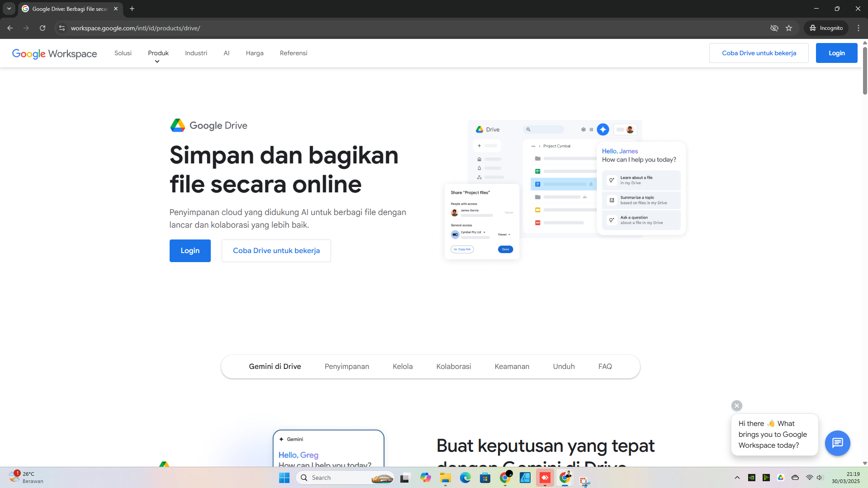Click the browser back arrow

10,28
